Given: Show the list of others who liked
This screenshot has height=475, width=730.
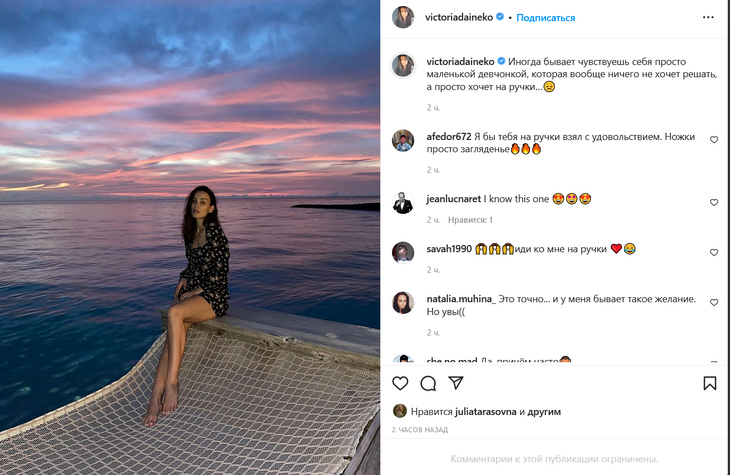Looking at the screenshot, I should click(544, 411).
